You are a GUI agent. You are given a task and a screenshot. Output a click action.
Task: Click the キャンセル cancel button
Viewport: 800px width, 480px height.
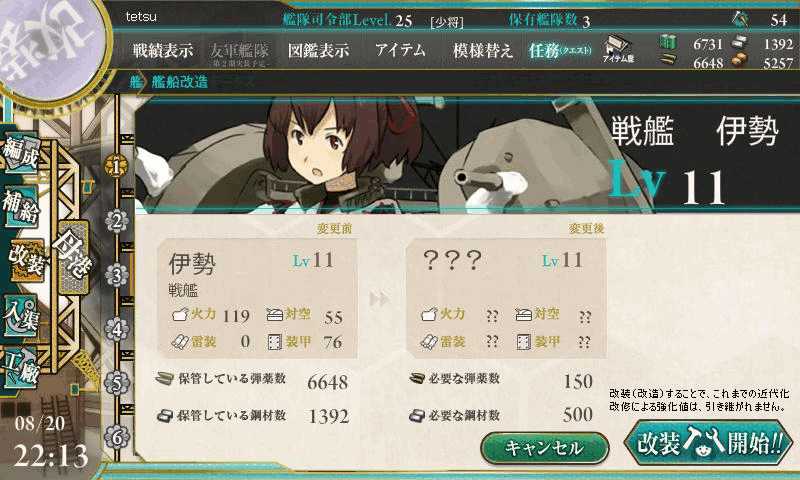[545, 448]
